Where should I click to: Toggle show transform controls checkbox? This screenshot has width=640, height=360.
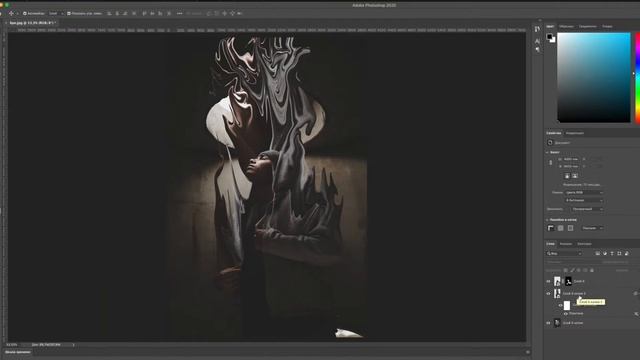tap(69, 13)
